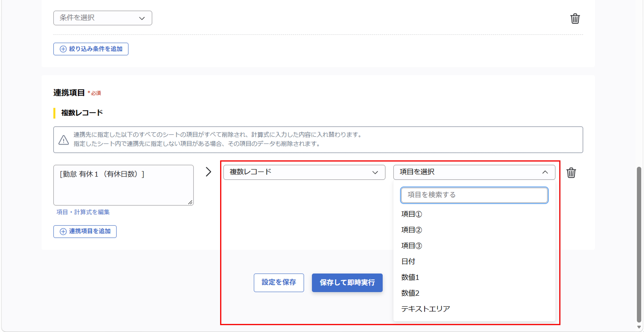Click 保存して即時実行 button
The height and width of the screenshot is (332, 644).
[347, 283]
